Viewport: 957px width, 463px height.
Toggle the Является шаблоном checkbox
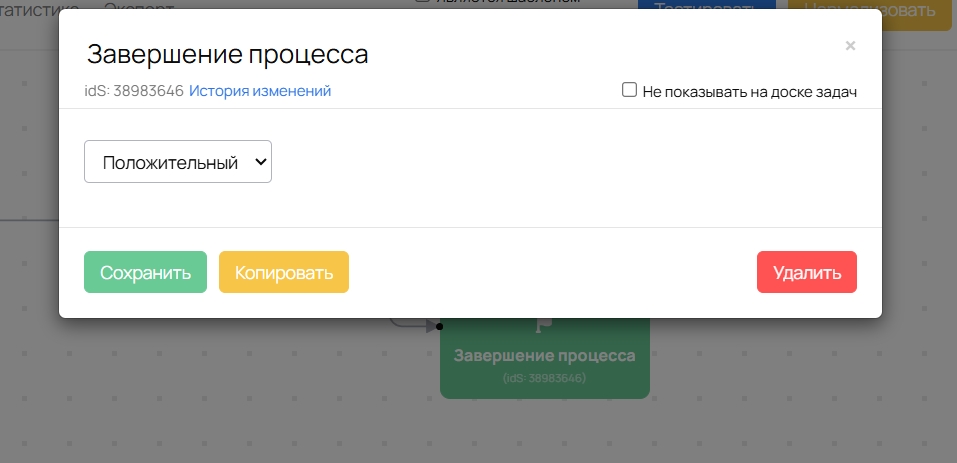pos(421,3)
